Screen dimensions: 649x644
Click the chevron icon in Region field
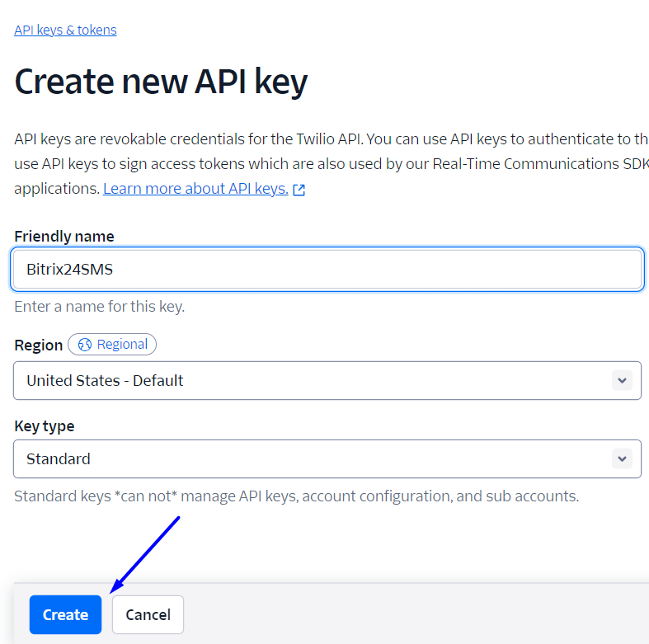tap(621, 380)
